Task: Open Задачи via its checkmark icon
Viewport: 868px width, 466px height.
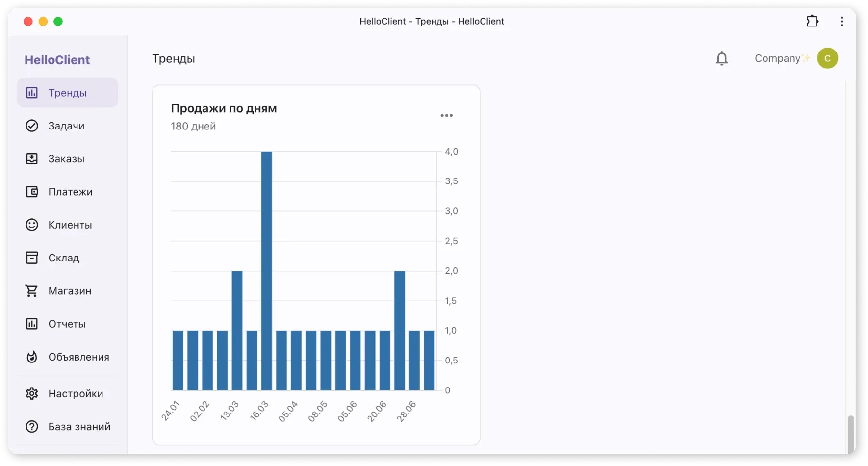Action: pyautogui.click(x=32, y=126)
